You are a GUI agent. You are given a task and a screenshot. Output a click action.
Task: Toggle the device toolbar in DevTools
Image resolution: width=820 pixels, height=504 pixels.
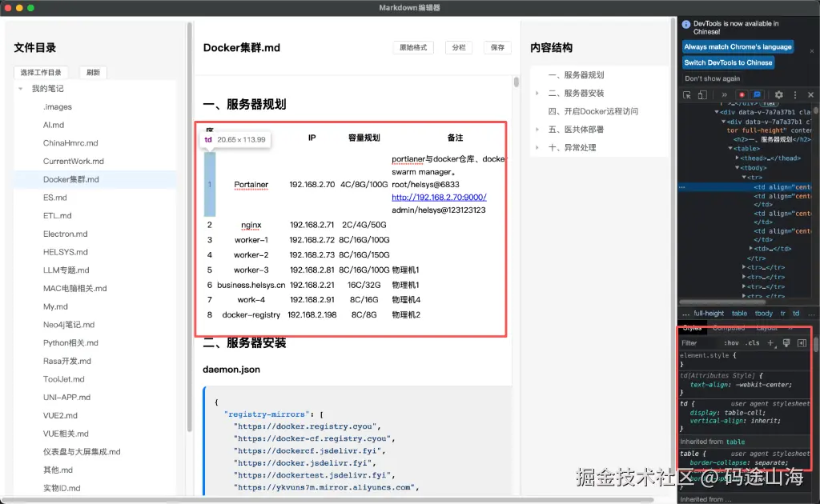pos(702,95)
